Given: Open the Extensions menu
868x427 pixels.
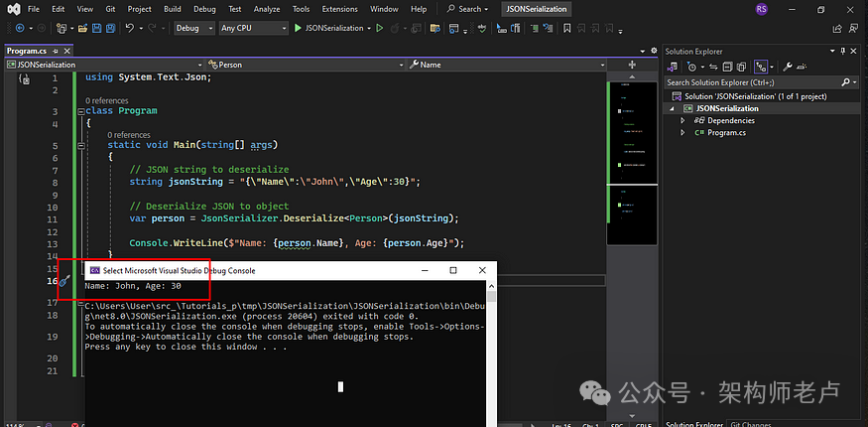Looking at the screenshot, I should tap(339, 9).
